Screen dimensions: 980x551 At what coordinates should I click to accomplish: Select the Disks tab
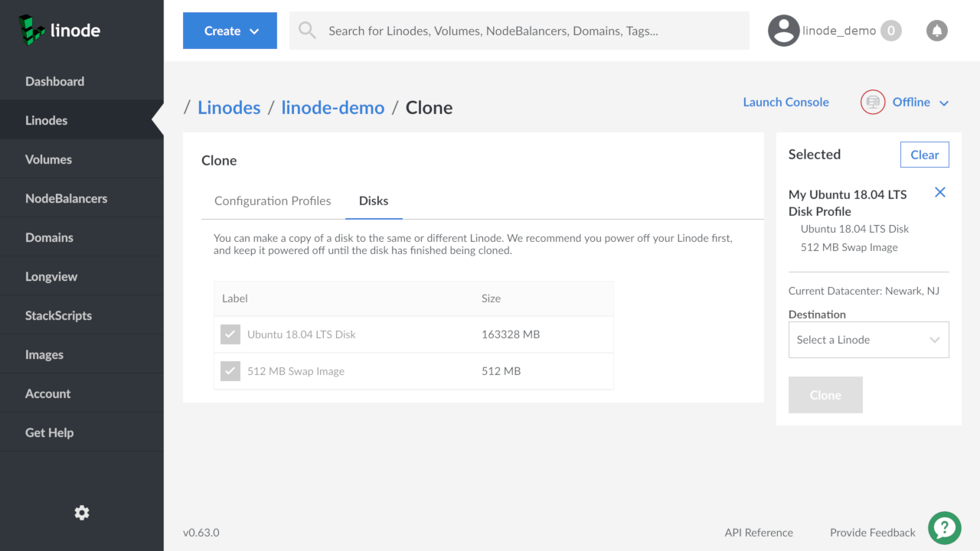[374, 201]
